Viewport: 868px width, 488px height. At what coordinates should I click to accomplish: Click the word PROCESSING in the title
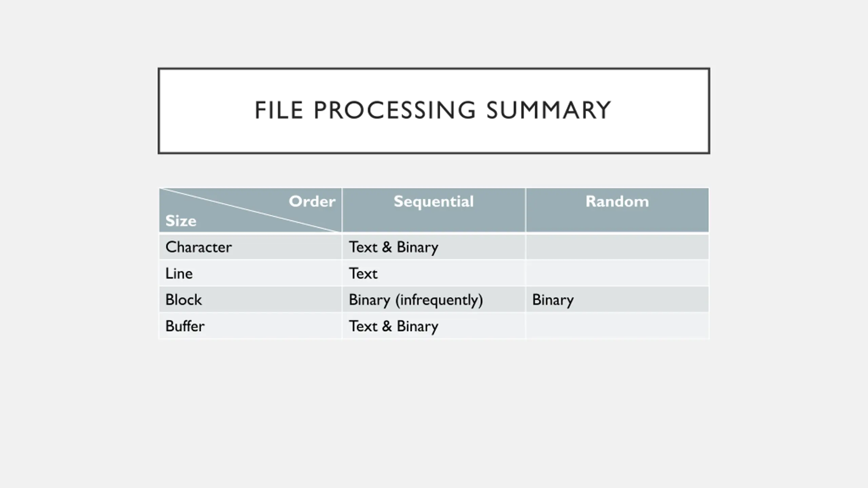pyautogui.click(x=395, y=110)
